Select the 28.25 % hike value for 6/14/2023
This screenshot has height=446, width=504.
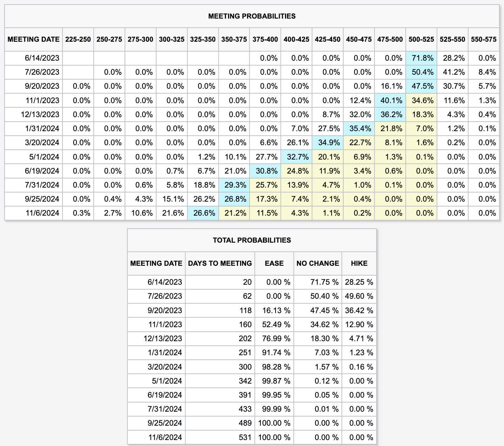click(359, 282)
